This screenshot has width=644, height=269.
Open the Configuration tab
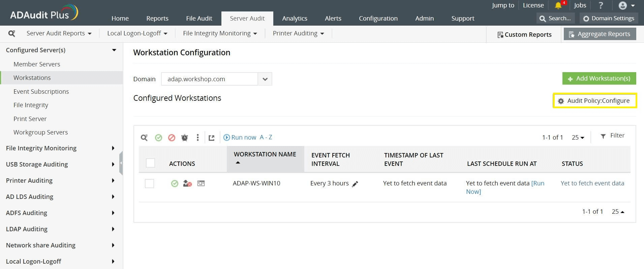tap(378, 19)
